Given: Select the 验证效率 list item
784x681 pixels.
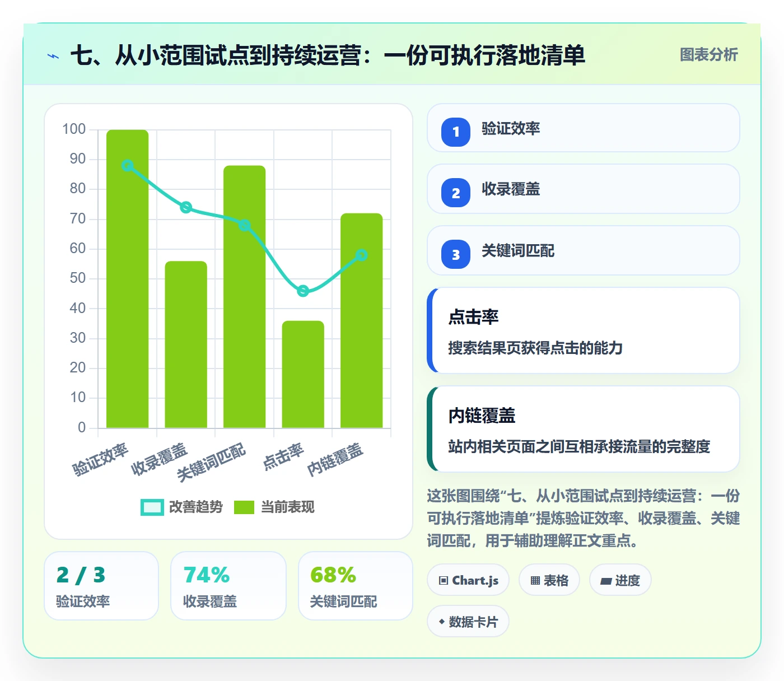Looking at the screenshot, I should (583, 128).
